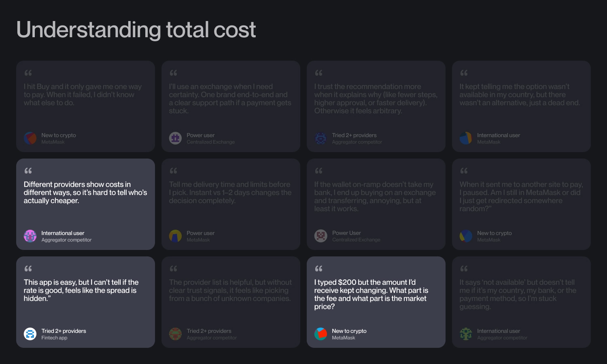
Task: Click the green pixel avatar in the last card
Action: pos(466,334)
